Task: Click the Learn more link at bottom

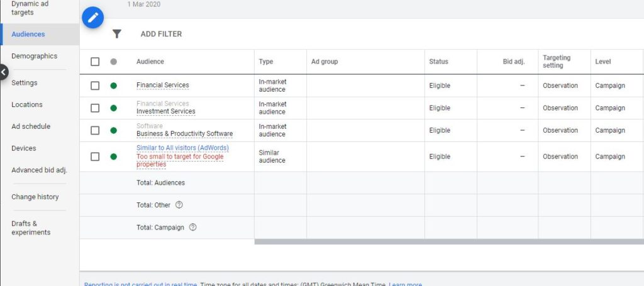Action: click(x=405, y=284)
